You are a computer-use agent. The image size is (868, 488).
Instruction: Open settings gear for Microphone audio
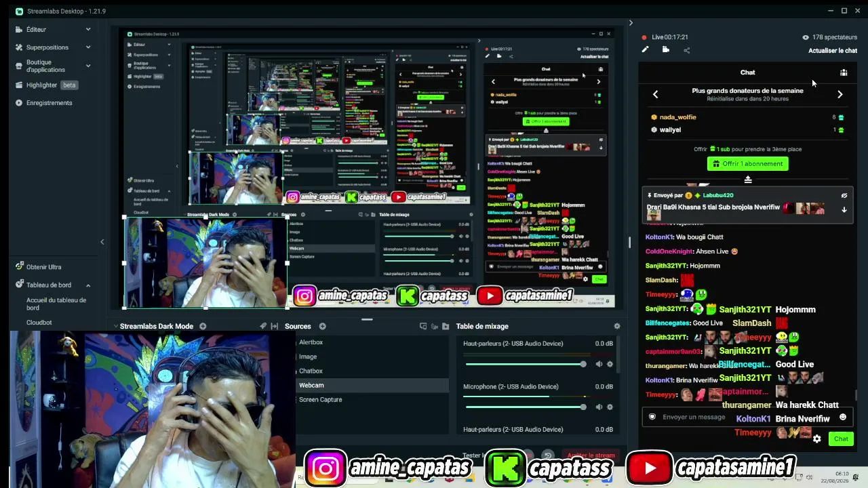(x=610, y=407)
